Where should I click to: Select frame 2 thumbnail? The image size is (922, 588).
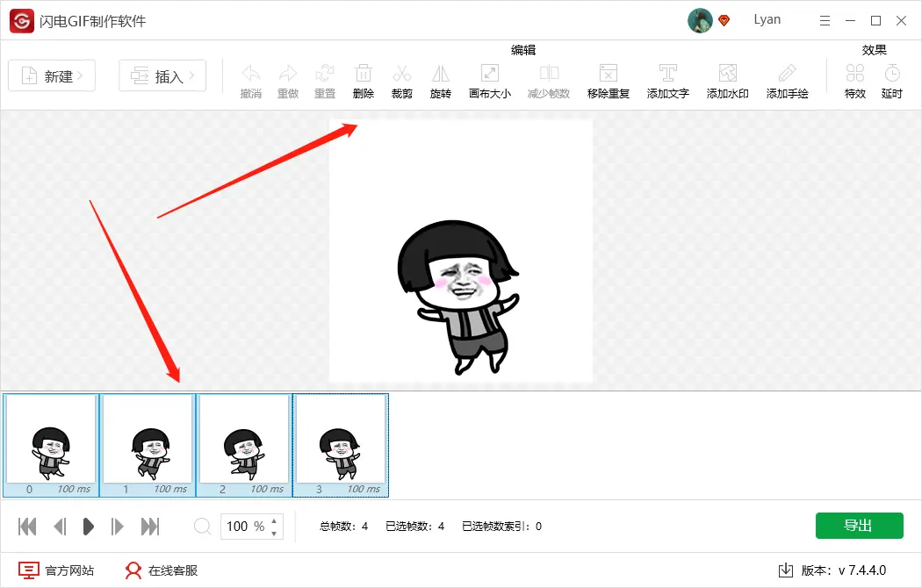244,445
